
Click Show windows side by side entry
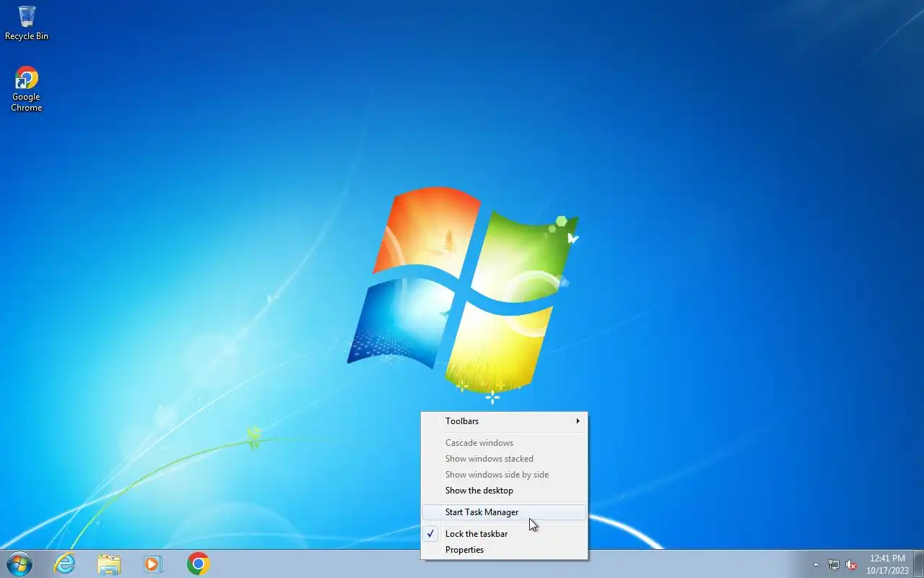click(505, 475)
